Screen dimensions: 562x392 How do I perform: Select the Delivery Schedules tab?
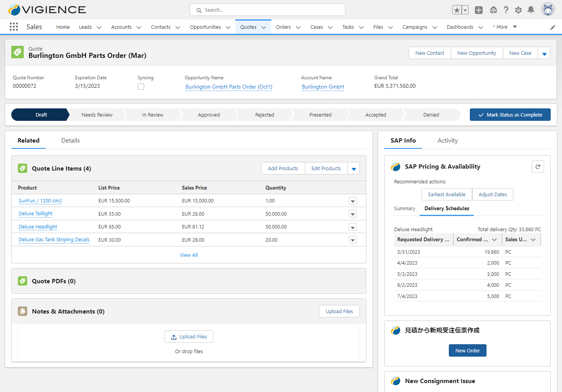[x=447, y=209]
